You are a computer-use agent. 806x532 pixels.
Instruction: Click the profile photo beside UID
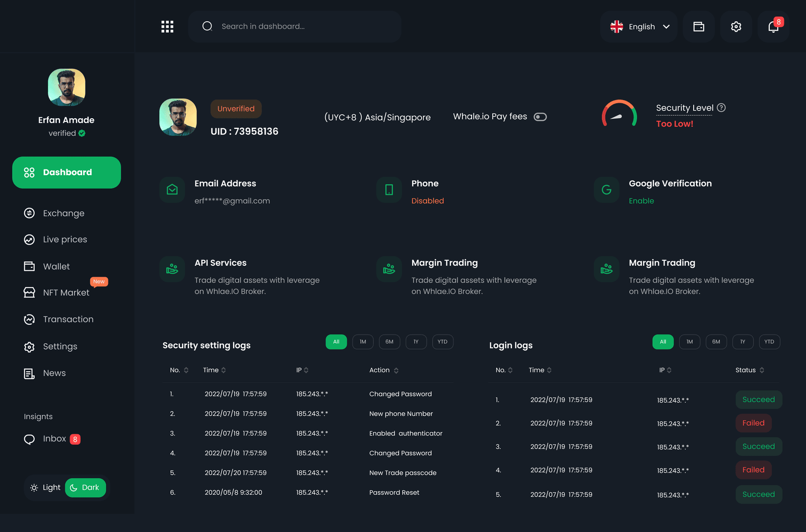(178, 117)
